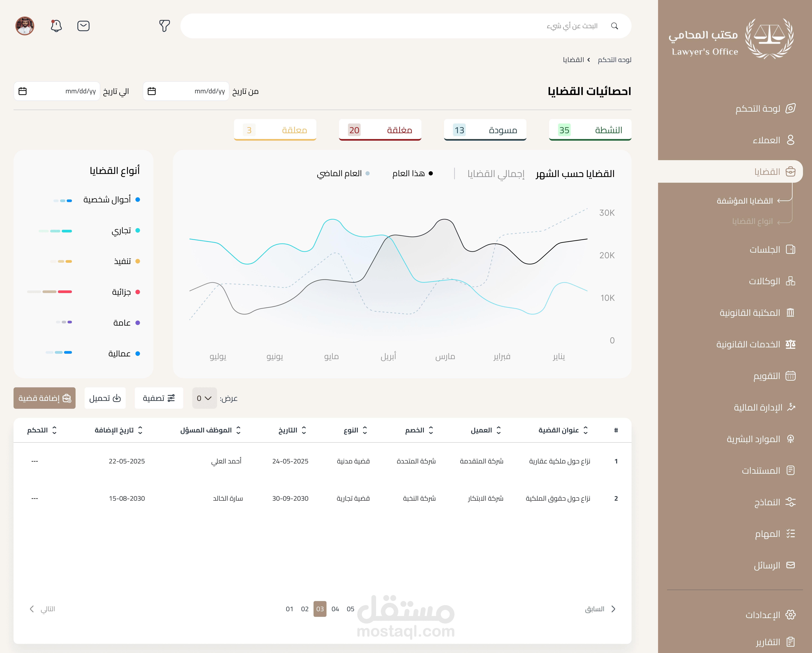Open the calendar icon for الي تاريخ

click(23, 91)
